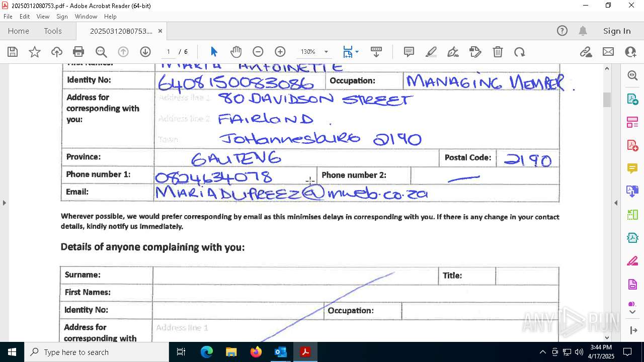This screenshot has height=362, width=644.
Task: Open the sidebar tool below Compress PDF
Action: [632, 238]
